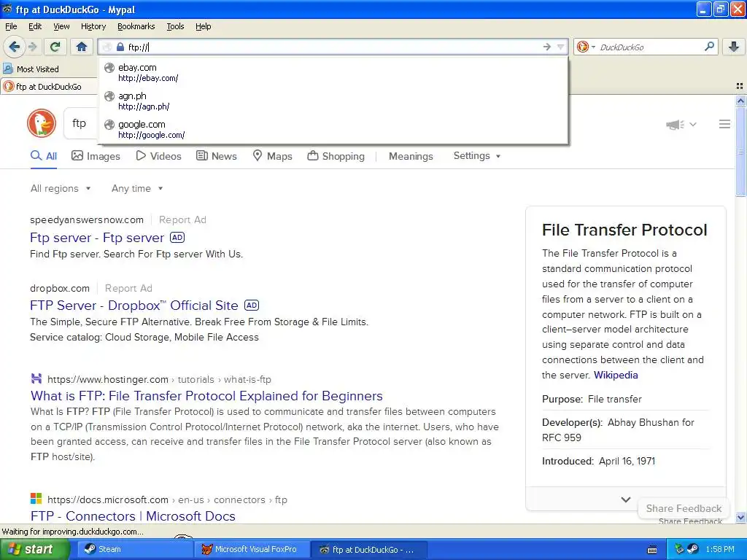Open the Help menu

203,26
